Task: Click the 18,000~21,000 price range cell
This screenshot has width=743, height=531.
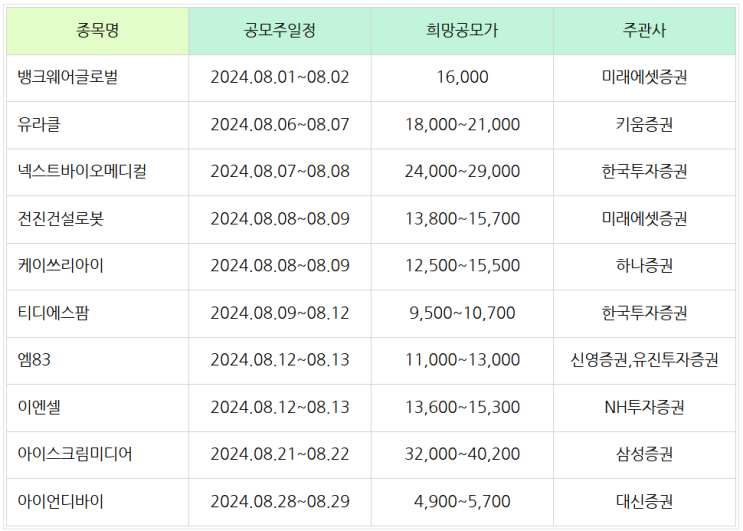Action: coord(462,124)
